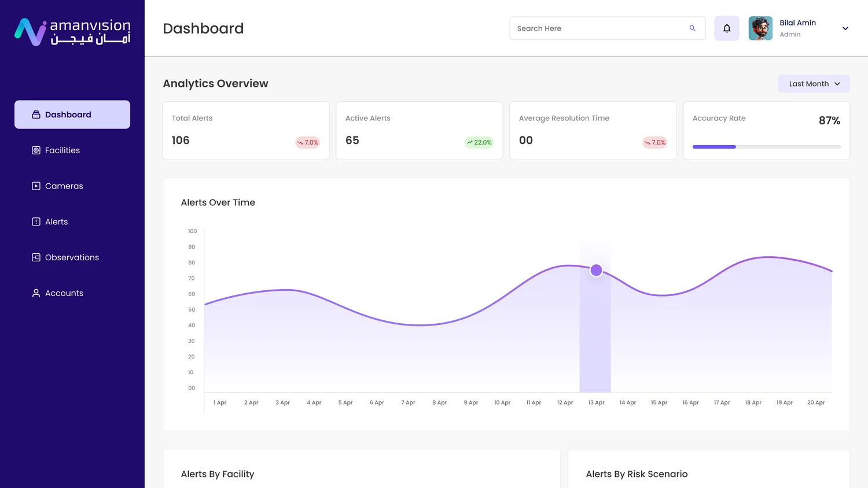The width and height of the screenshot is (868, 488).
Task: Navigate to Observations
Action: [x=72, y=257]
